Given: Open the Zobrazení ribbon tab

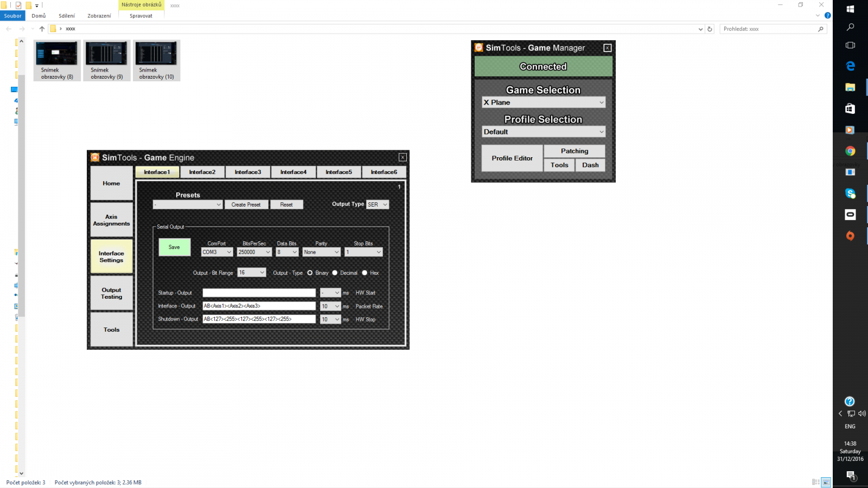Looking at the screenshot, I should (x=99, y=16).
